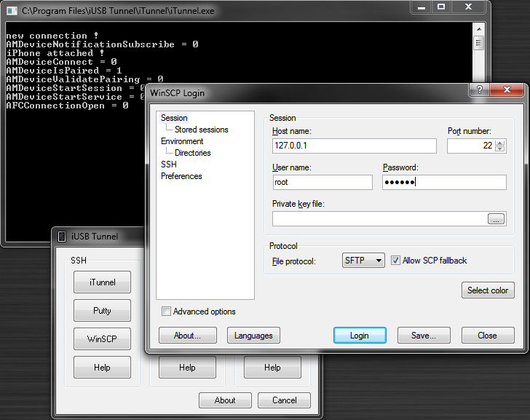Toggle Allow SCP fallback checkbox
The image size is (530, 420).
[395, 261]
